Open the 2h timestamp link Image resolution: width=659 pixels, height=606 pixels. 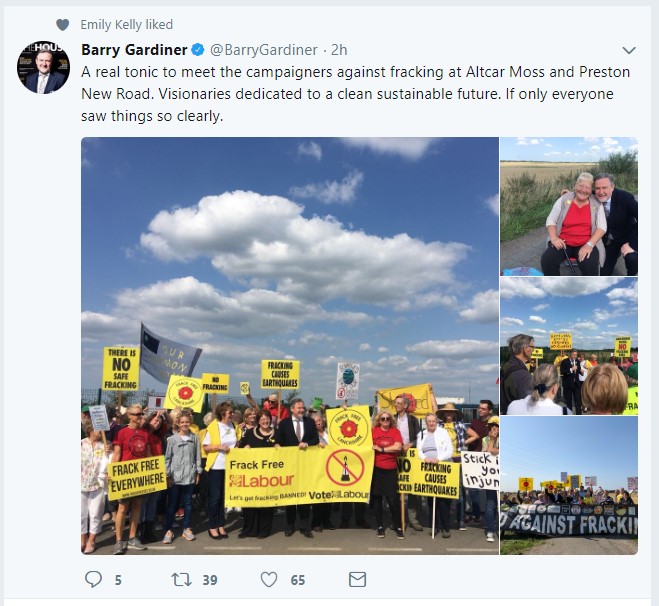pyautogui.click(x=339, y=50)
